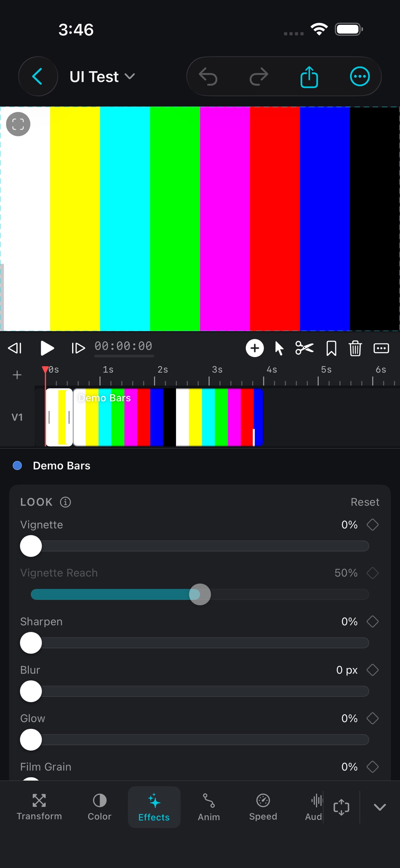Open the Anim tab
Image resolution: width=400 pixels, height=868 pixels.
click(x=209, y=807)
